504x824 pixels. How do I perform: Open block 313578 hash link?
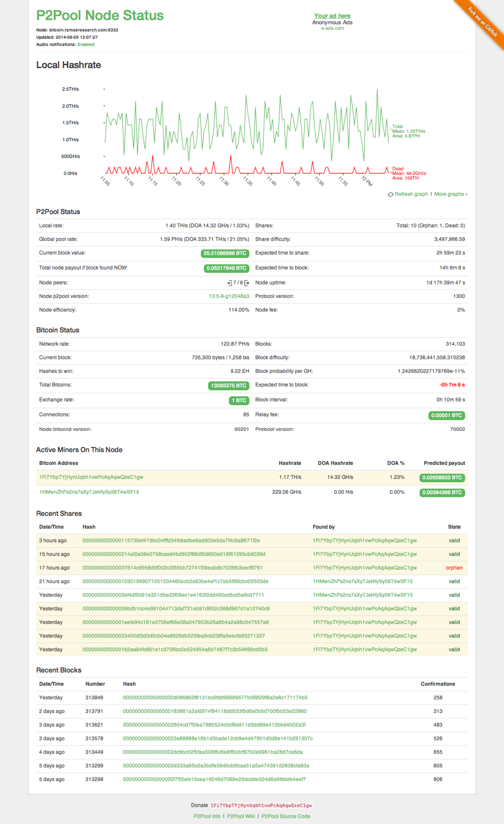[218, 739]
